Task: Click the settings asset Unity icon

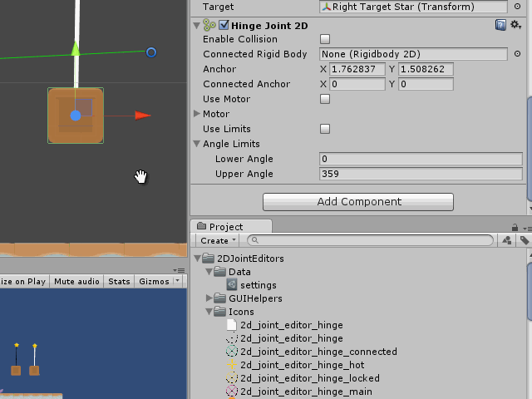Action: tap(232, 284)
